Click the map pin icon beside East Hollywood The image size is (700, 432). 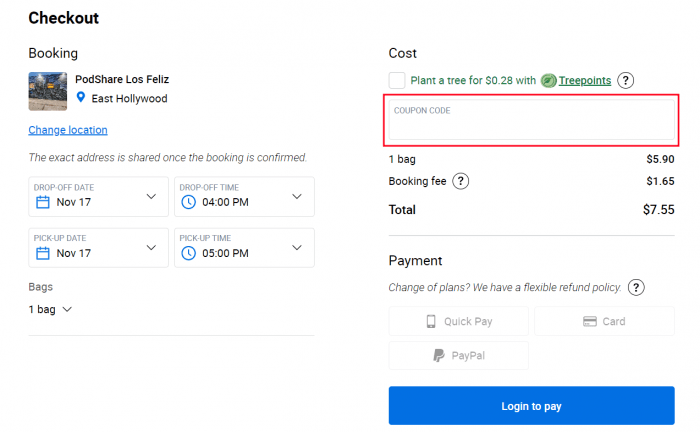click(x=81, y=97)
